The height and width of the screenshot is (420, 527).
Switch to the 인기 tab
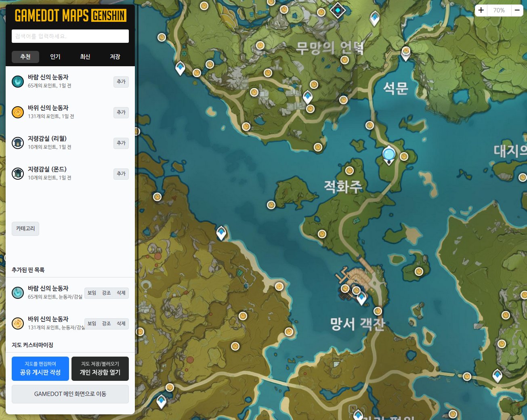click(55, 57)
